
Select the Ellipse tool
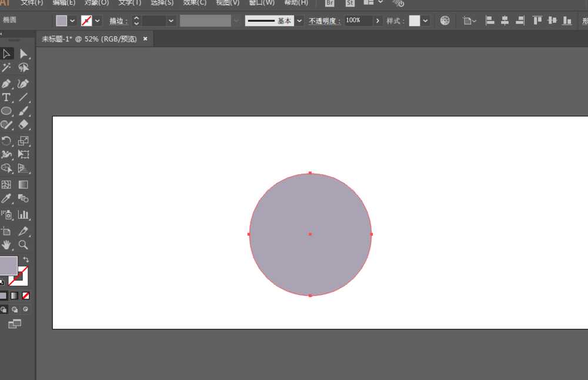pos(6,111)
